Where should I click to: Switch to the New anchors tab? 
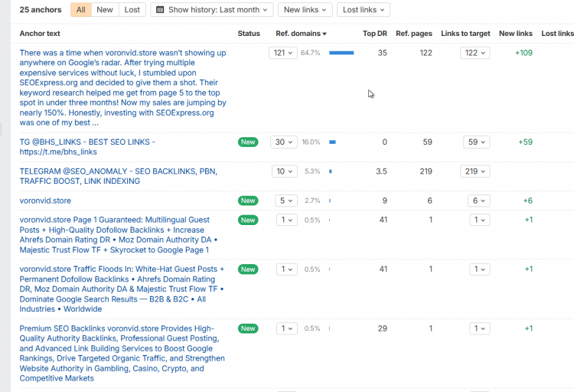click(x=105, y=10)
